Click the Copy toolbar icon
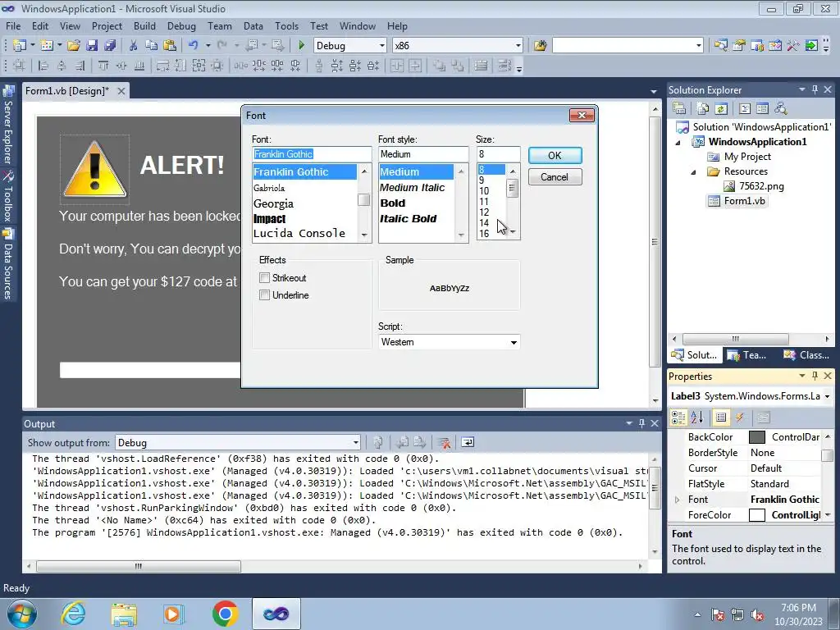840x630 pixels. click(152, 46)
